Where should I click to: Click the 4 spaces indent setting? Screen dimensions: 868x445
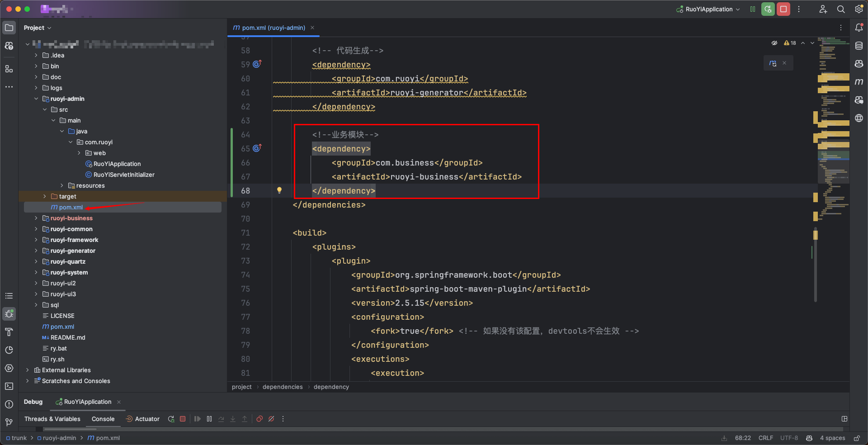[x=832, y=438]
